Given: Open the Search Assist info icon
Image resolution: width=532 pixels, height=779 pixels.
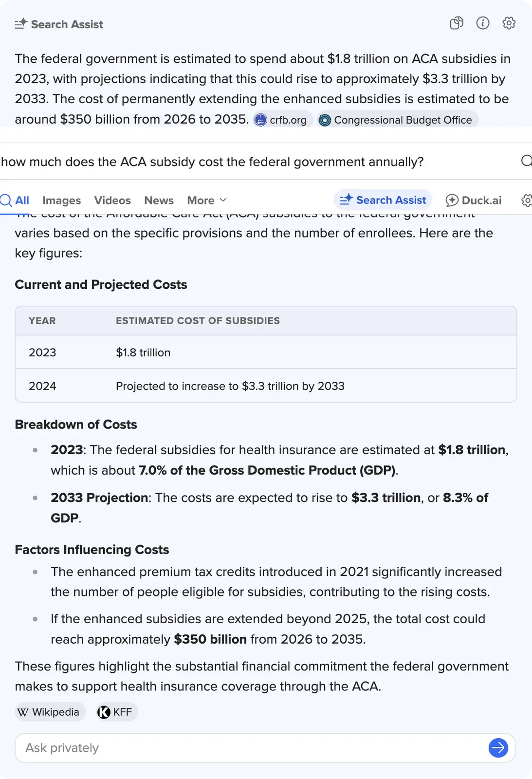Looking at the screenshot, I should [483, 23].
